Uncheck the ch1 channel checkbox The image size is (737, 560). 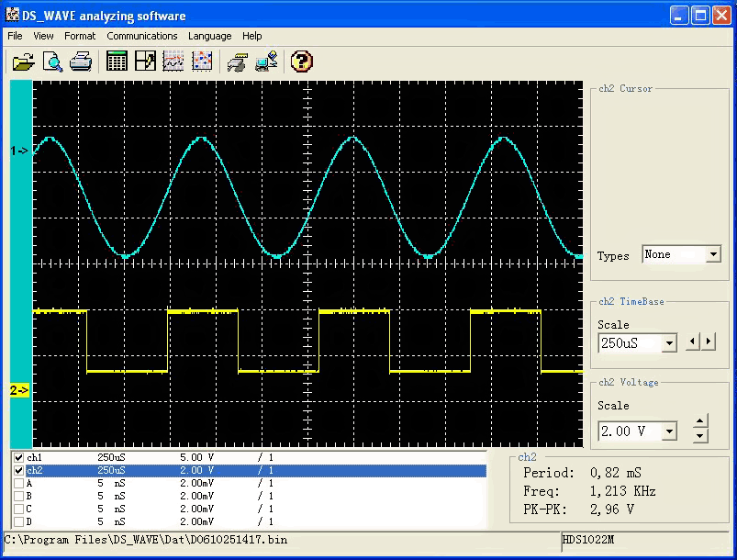(x=18, y=457)
